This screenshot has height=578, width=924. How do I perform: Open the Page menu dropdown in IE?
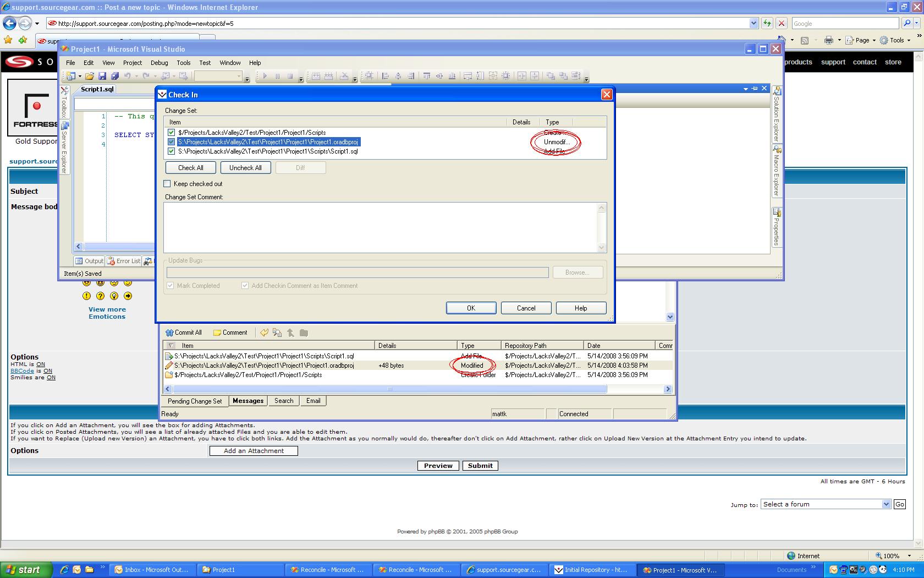coord(860,40)
